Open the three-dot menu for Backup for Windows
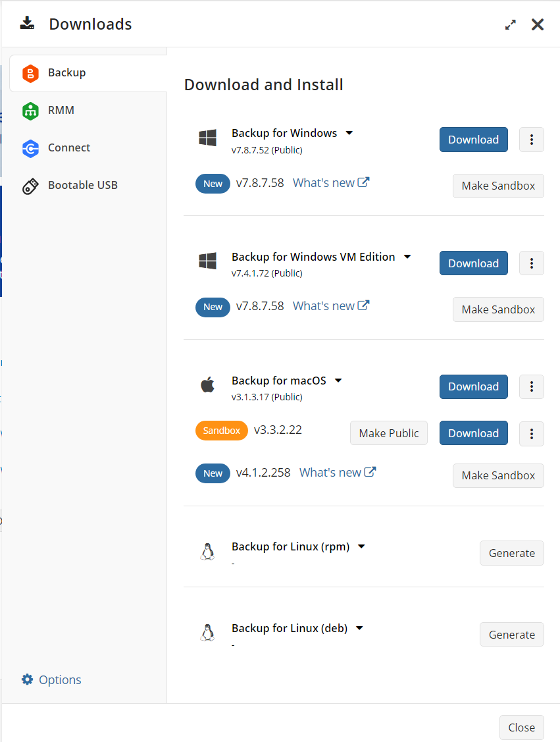Image resolution: width=560 pixels, height=742 pixels. coord(531,140)
